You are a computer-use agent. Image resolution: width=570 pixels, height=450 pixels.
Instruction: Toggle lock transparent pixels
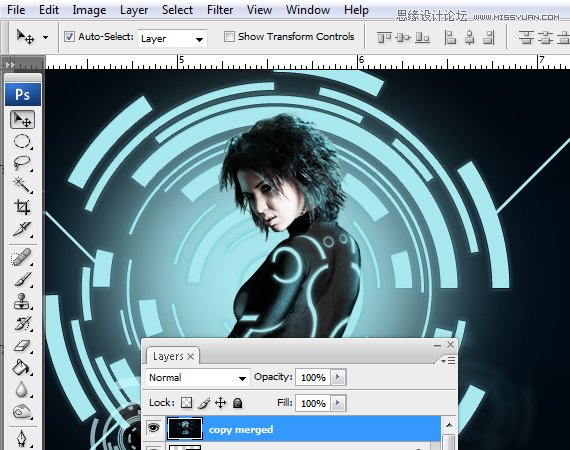pyautogui.click(x=187, y=402)
